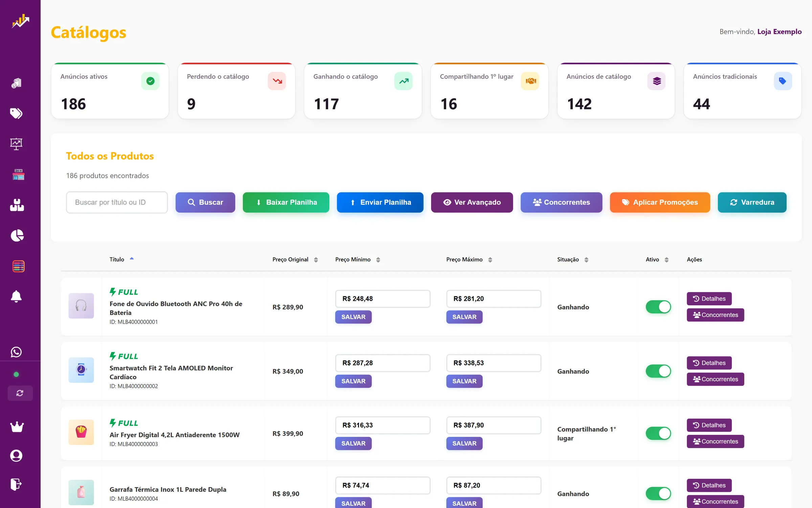Open the user profile sidebar icon
812x508 pixels.
(16, 456)
